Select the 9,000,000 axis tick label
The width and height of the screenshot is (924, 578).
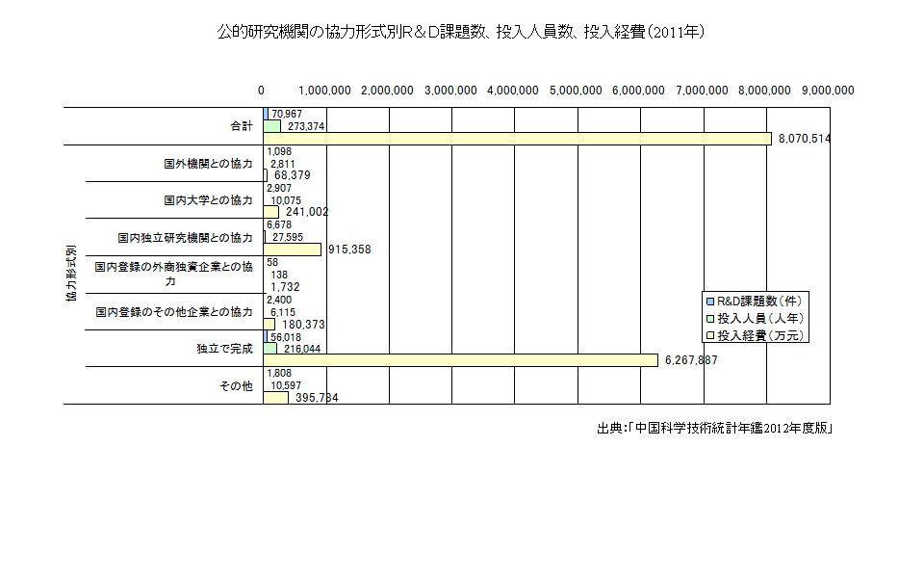(x=828, y=91)
